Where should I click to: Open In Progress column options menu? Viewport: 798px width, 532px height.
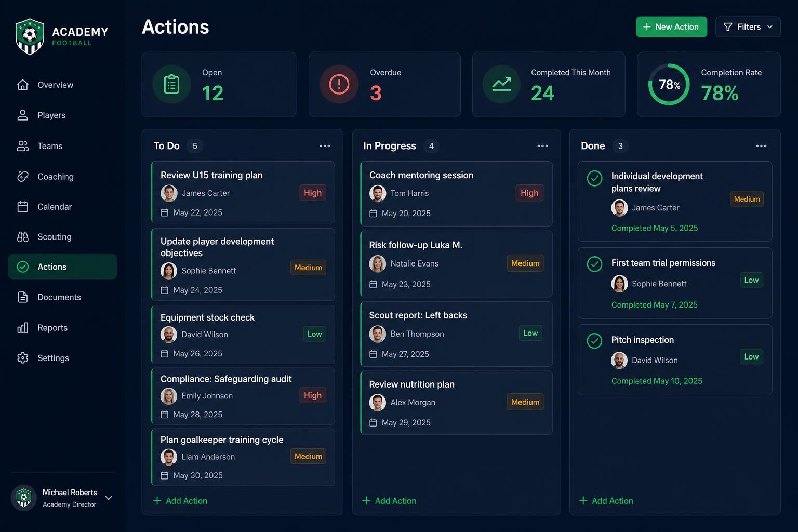click(x=542, y=146)
